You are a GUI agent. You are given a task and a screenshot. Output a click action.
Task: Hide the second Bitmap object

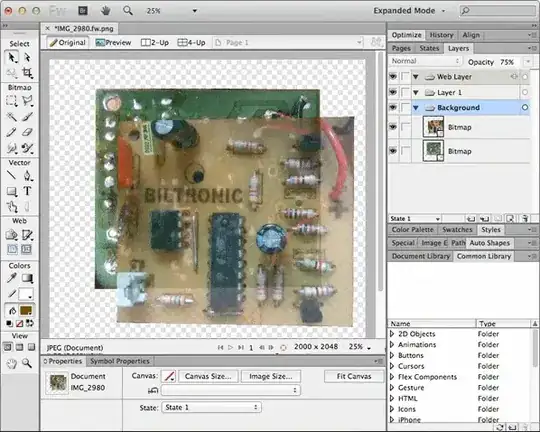[x=393, y=151]
